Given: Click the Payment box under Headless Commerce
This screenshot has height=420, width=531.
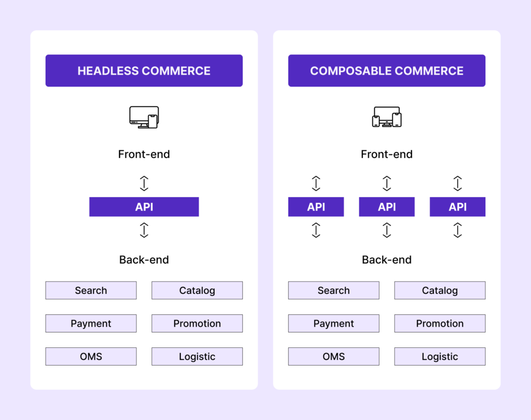Looking at the screenshot, I should click(x=91, y=323).
